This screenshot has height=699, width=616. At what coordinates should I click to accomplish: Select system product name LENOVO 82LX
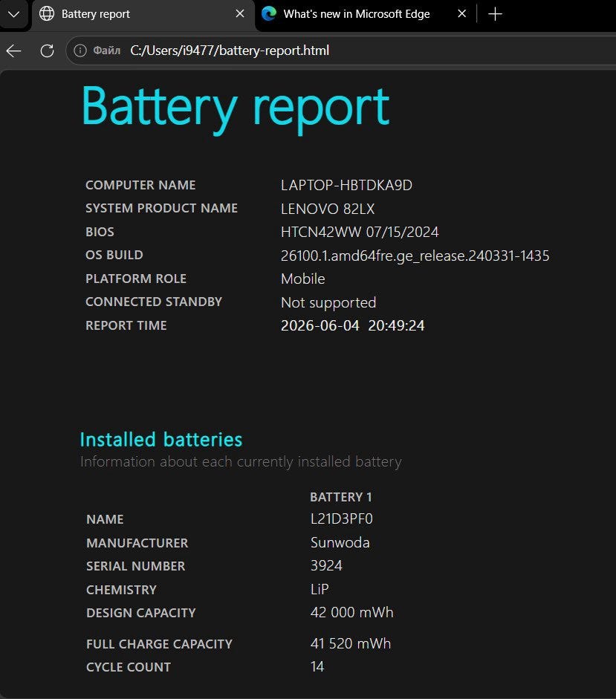(328, 209)
